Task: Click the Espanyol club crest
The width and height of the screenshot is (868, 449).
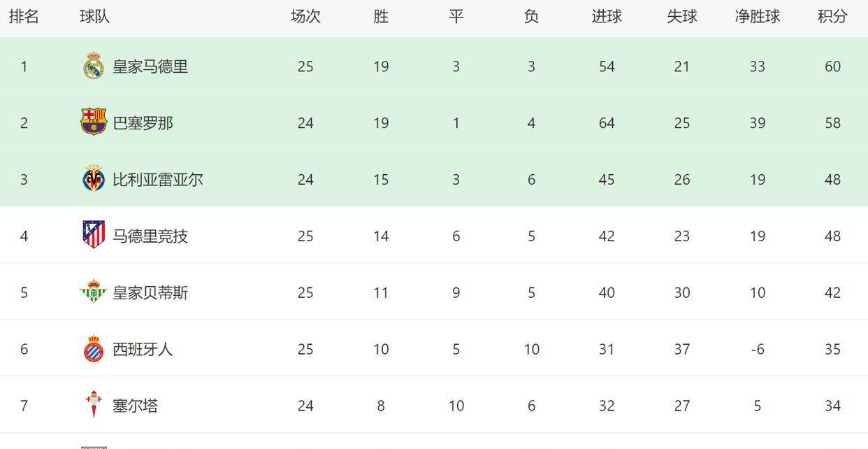Action: pos(94,348)
